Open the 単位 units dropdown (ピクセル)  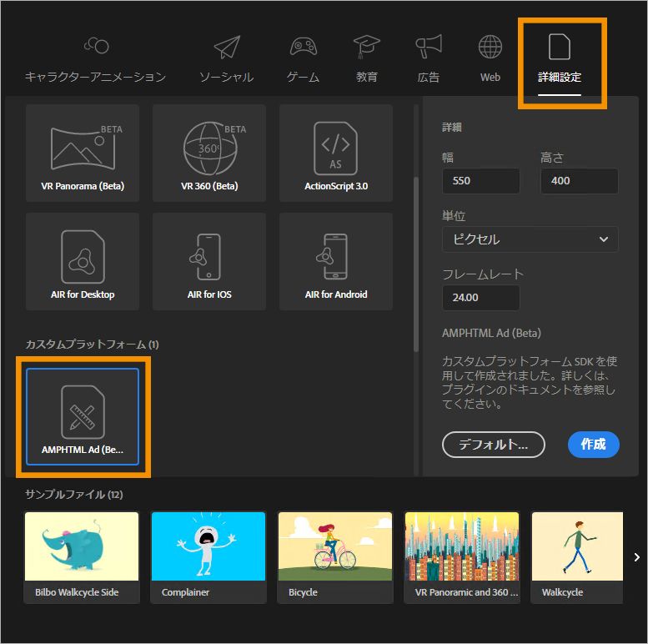pos(530,239)
